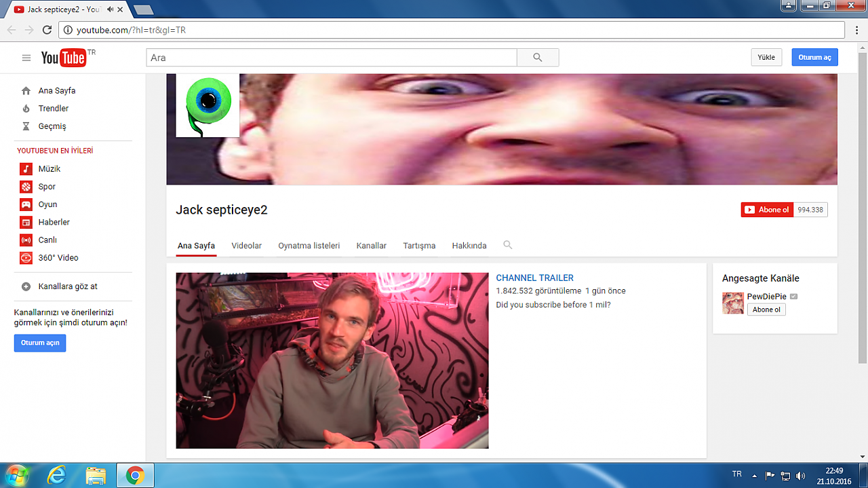Click the Oturum aç button in header

pos(814,58)
